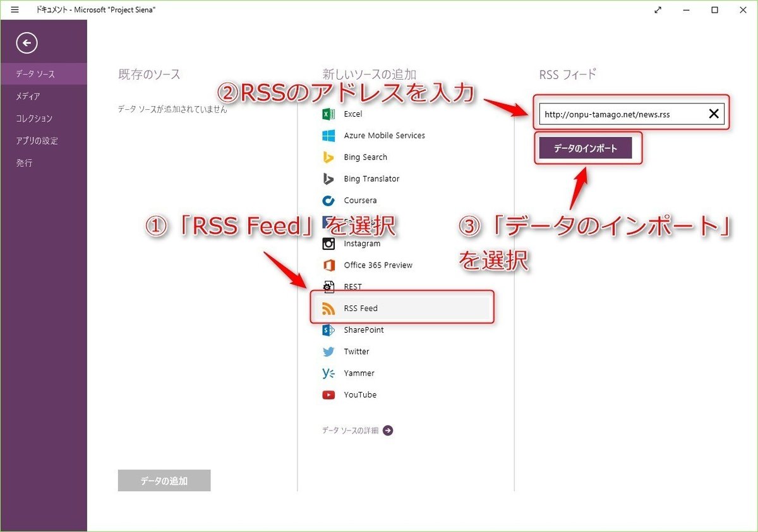Screen dimensions: 758x532
Task: Clear the RSS URL with X button
Action: [713, 114]
